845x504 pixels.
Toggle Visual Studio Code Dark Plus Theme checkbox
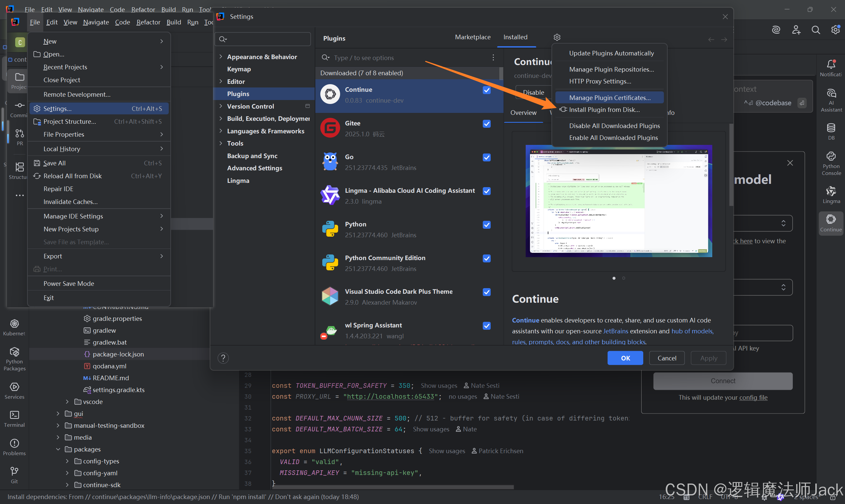[x=486, y=292]
